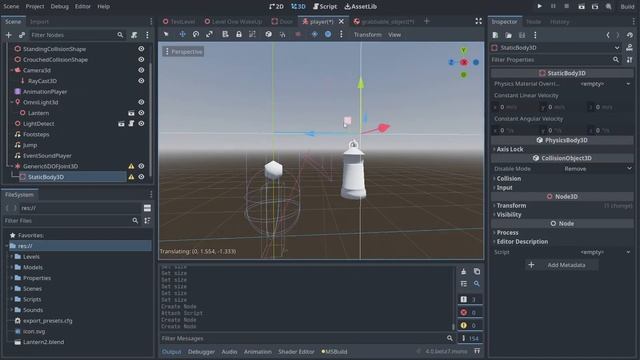This screenshot has height=360, width=640.
Task: Switch to the Shader Editor bottom tab
Action: 296,351
